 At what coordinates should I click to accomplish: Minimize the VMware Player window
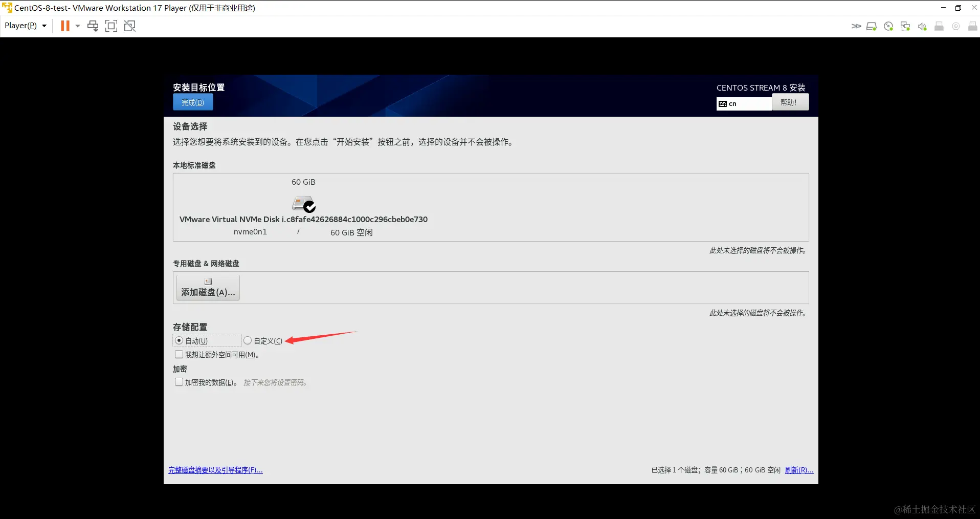(x=943, y=8)
